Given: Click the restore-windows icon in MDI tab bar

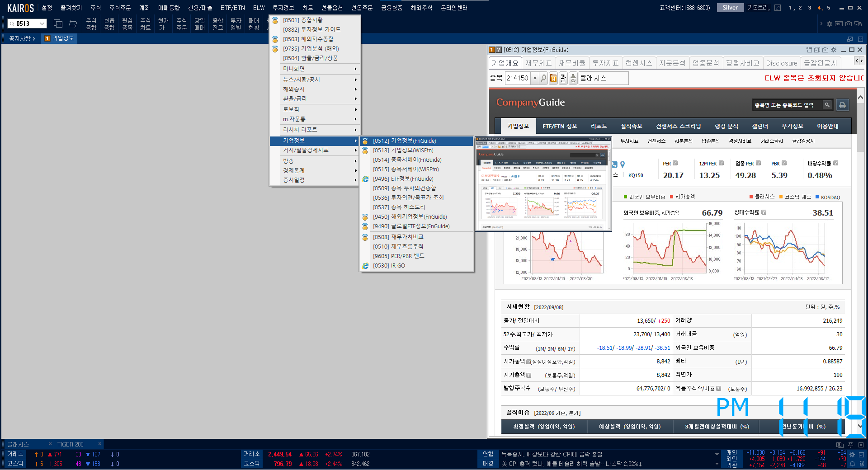Looking at the screenshot, I should [850, 39].
